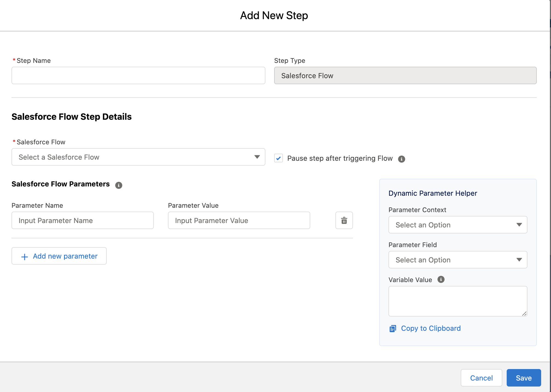Click the plus icon in Add new parameter
The height and width of the screenshot is (392, 551).
coord(24,257)
